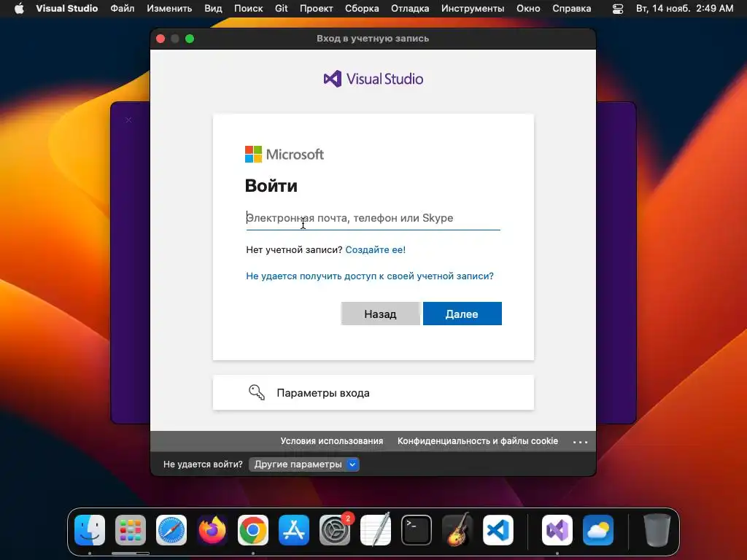Open the Отладка menu
The width and height of the screenshot is (747, 560).
pyautogui.click(x=410, y=8)
